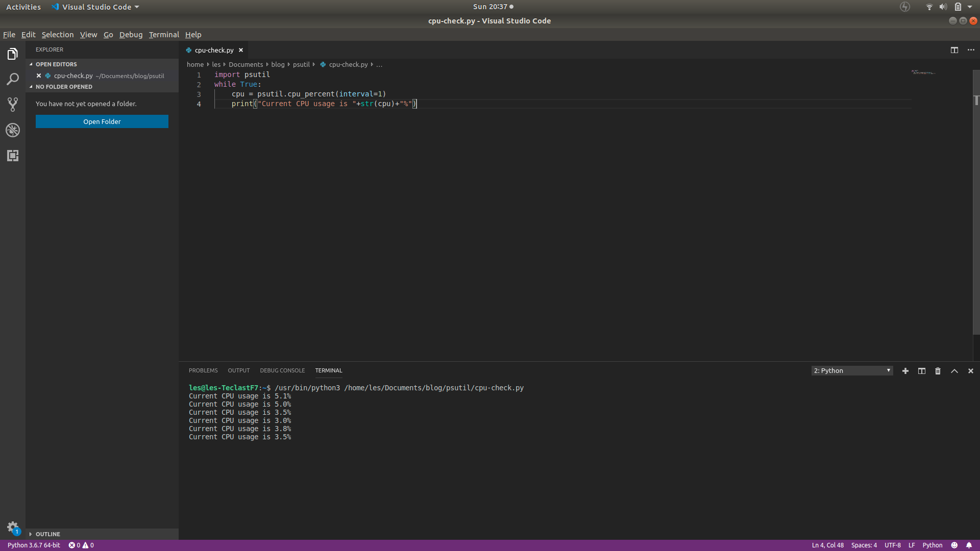Open the Go menu
The image size is (980, 551).
(108, 35)
